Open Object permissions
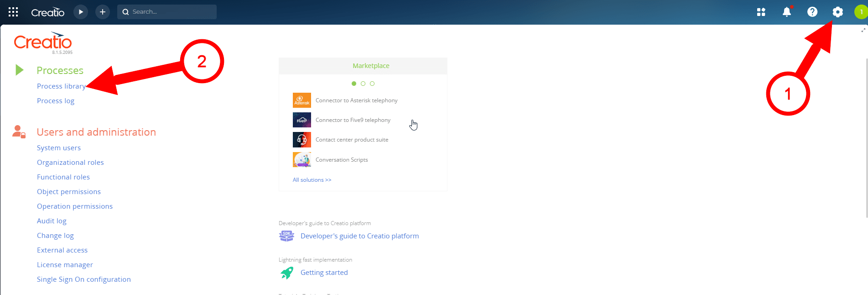868x295 pixels. (x=69, y=192)
